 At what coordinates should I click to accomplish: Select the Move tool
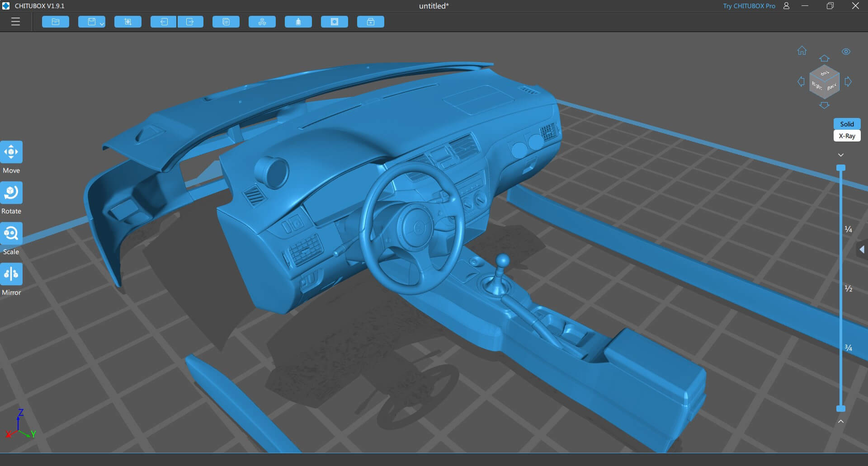click(x=11, y=152)
